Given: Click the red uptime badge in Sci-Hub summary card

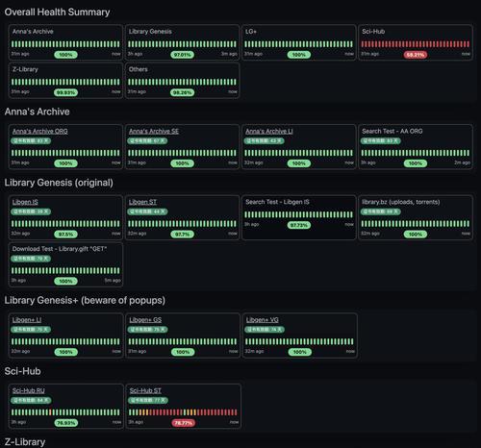Looking at the screenshot, I should click(x=416, y=55).
